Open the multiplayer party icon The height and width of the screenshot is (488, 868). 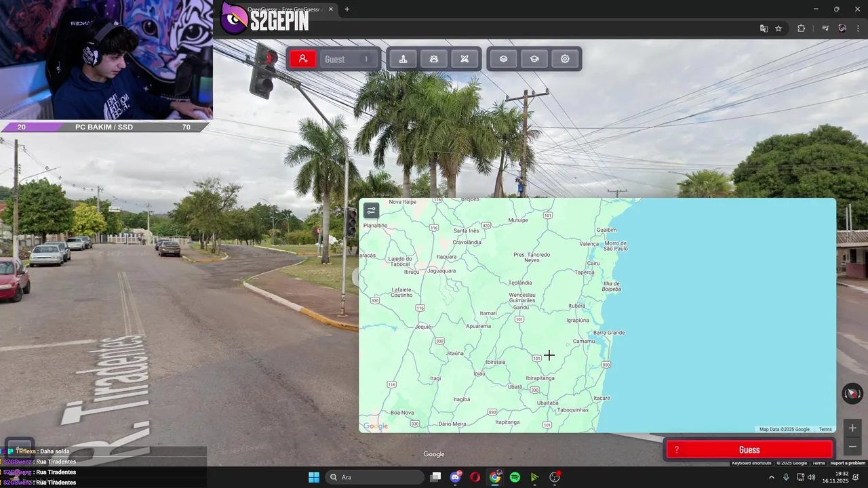pyautogui.click(x=434, y=59)
